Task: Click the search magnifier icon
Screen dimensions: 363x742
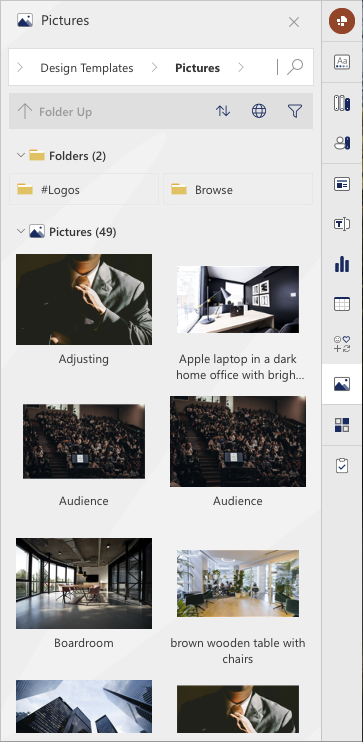Action: tap(295, 67)
